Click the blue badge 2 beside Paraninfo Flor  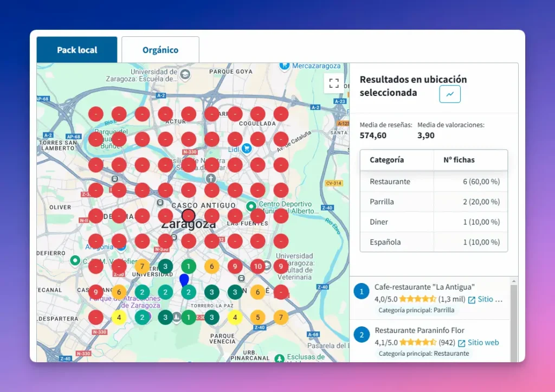click(x=362, y=335)
